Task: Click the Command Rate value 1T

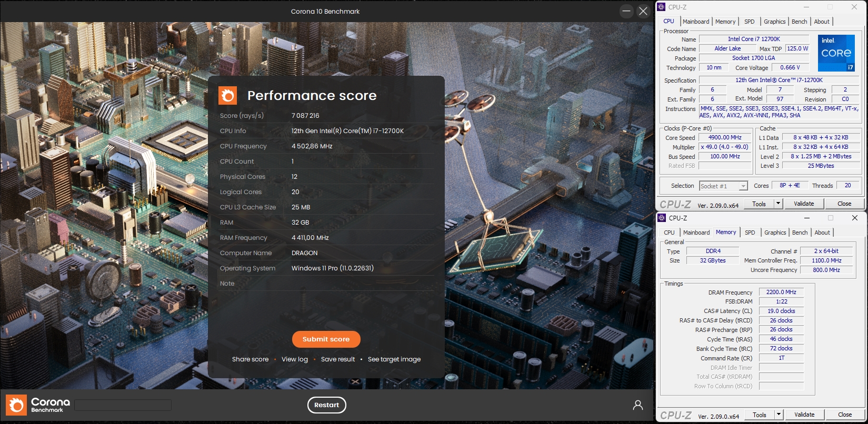Action: pos(781,358)
